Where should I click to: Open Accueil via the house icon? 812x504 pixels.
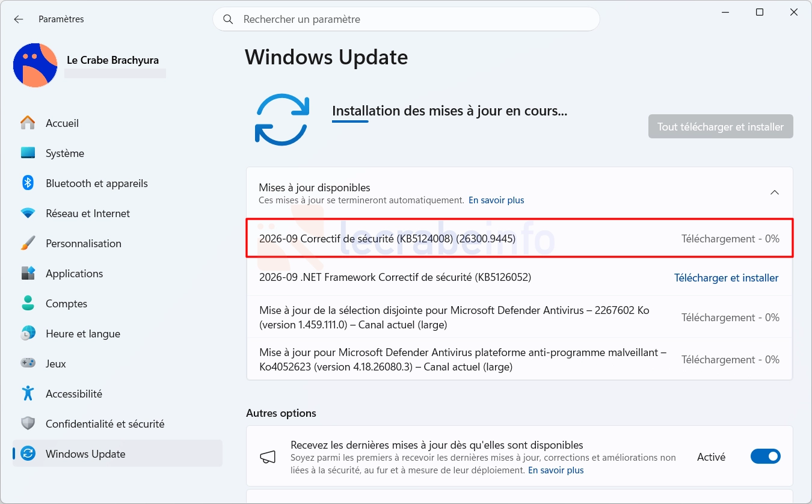(x=28, y=123)
